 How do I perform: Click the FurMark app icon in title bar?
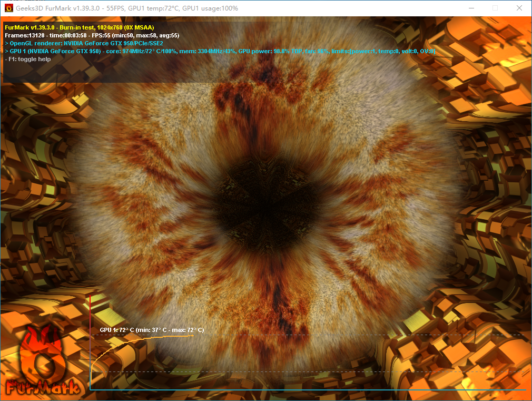[9, 8]
